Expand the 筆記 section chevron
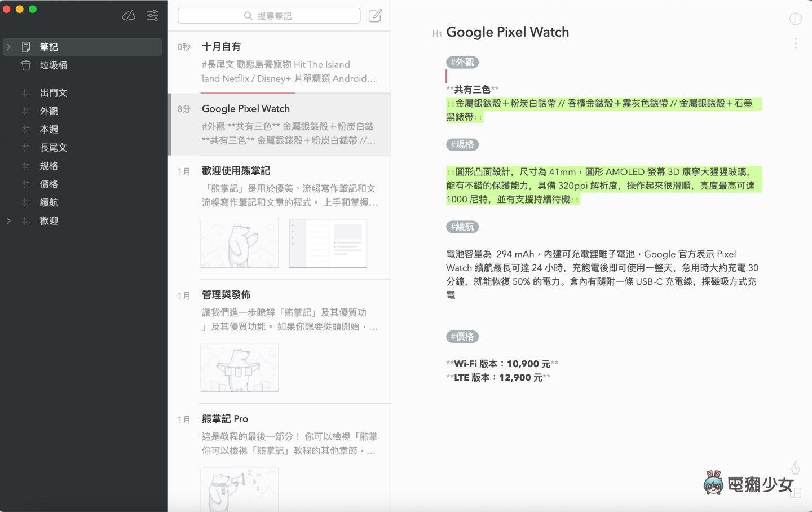This screenshot has height=512, width=812. [x=9, y=47]
